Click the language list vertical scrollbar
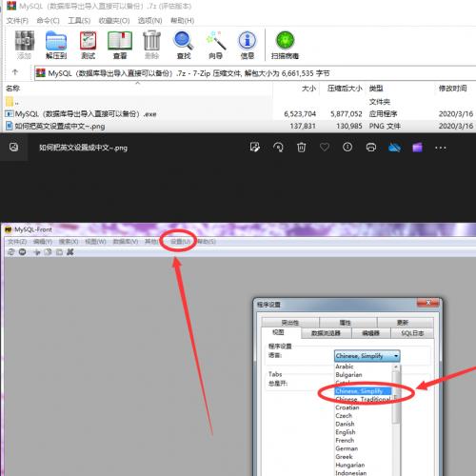 (396, 419)
